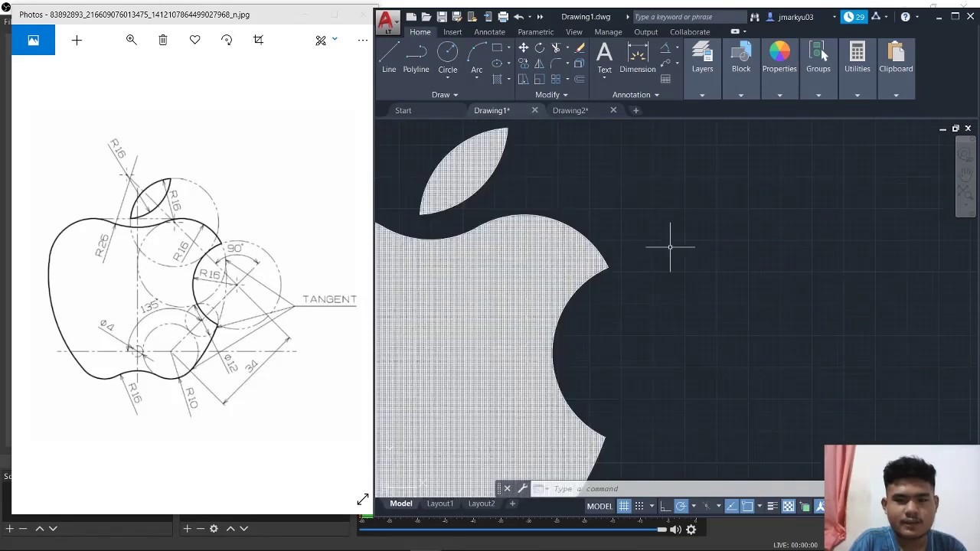The height and width of the screenshot is (551, 980).
Task: Activate the Dimension tool
Action: (x=637, y=57)
